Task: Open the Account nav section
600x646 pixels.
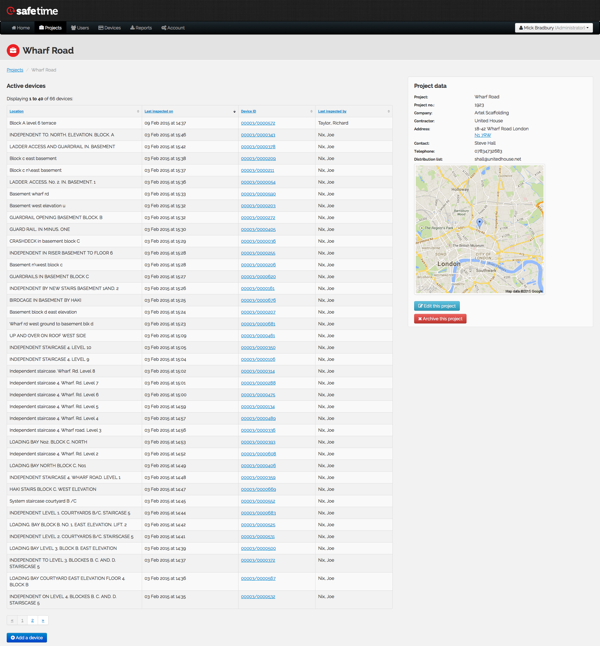Action: pyautogui.click(x=173, y=28)
